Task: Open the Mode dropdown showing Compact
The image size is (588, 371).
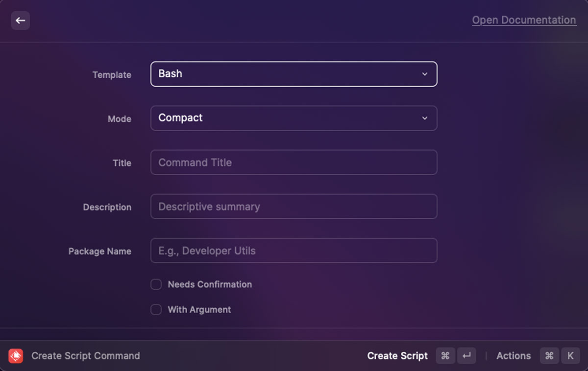Action: 294,118
